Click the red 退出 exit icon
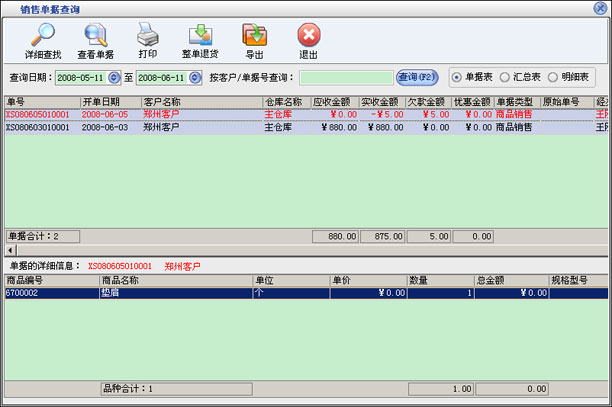This screenshot has height=407, width=612. pyautogui.click(x=309, y=36)
